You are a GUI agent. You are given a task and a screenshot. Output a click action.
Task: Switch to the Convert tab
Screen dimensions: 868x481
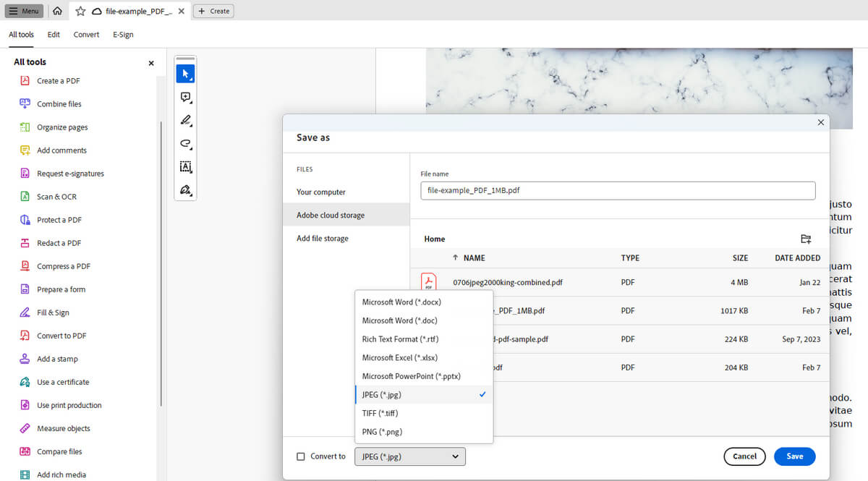[86, 34]
